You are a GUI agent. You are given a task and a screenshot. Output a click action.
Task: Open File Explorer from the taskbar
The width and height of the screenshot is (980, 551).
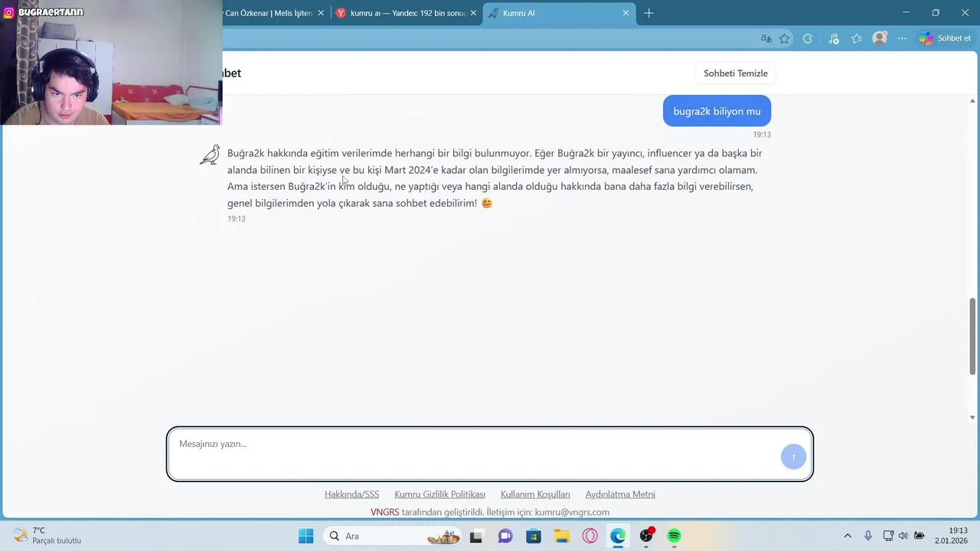coord(562,536)
